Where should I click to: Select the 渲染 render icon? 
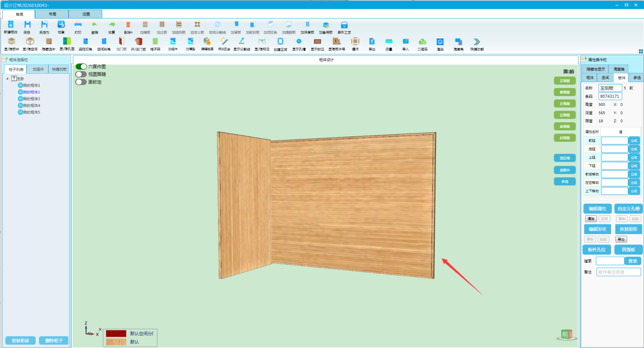point(440,42)
